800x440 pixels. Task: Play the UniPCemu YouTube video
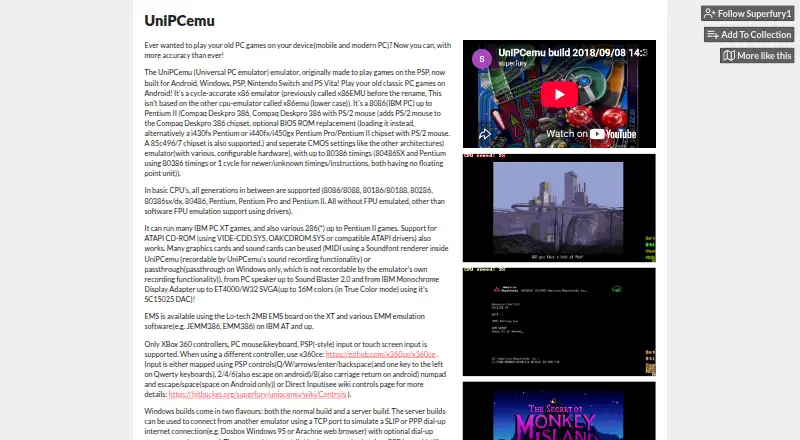point(559,94)
